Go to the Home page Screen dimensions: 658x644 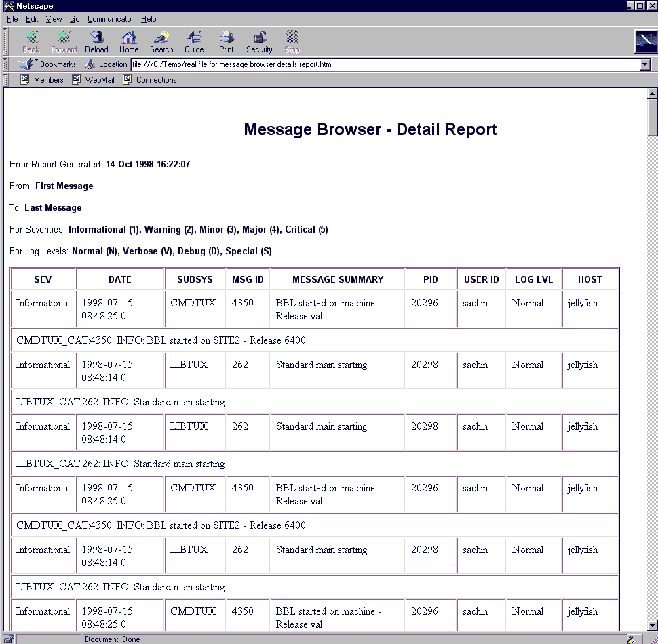[129, 41]
